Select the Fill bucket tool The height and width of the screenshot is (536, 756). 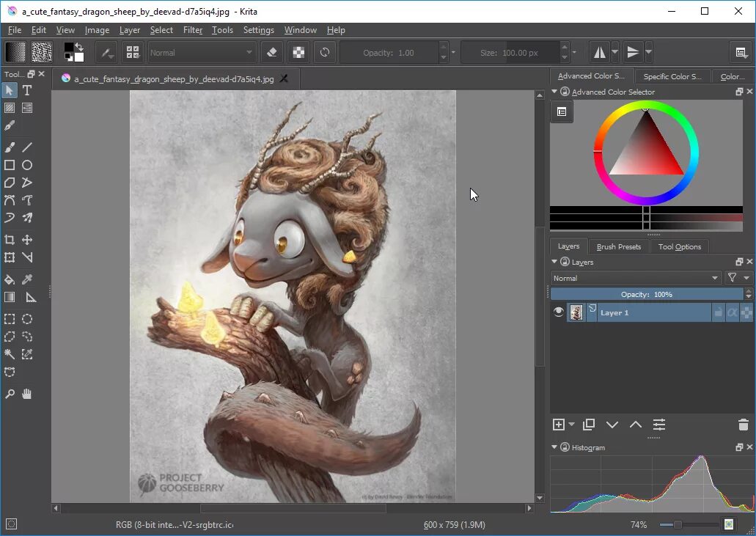pos(9,279)
